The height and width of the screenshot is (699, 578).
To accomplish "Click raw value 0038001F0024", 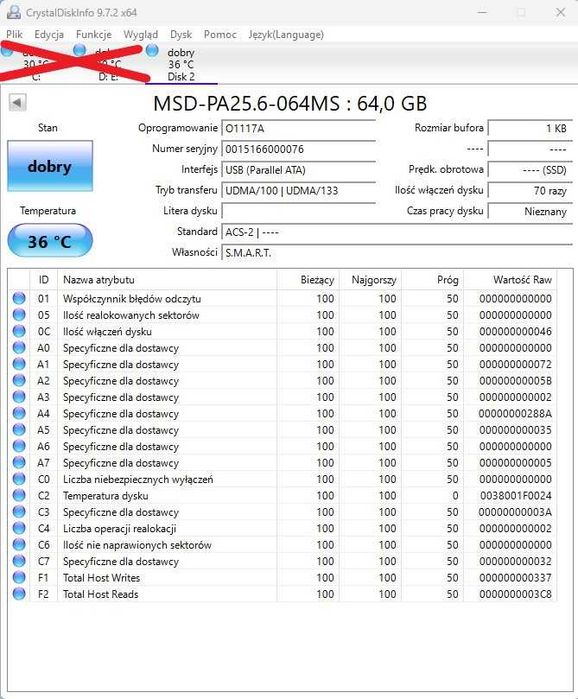I will [516, 495].
